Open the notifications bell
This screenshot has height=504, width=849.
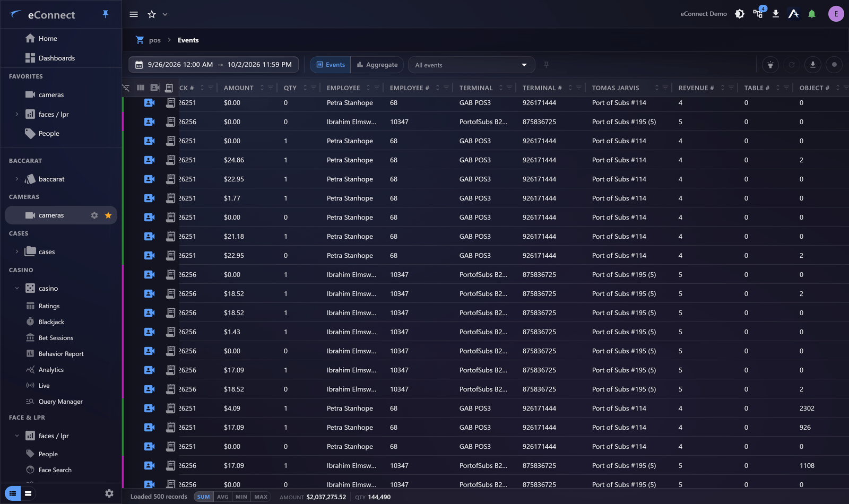(x=812, y=14)
